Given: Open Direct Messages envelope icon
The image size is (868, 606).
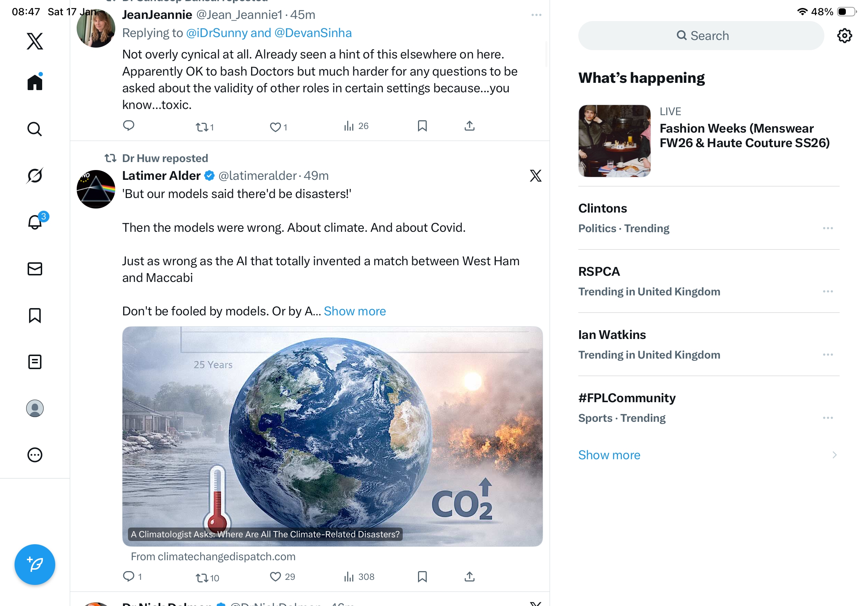Looking at the screenshot, I should (x=35, y=269).
